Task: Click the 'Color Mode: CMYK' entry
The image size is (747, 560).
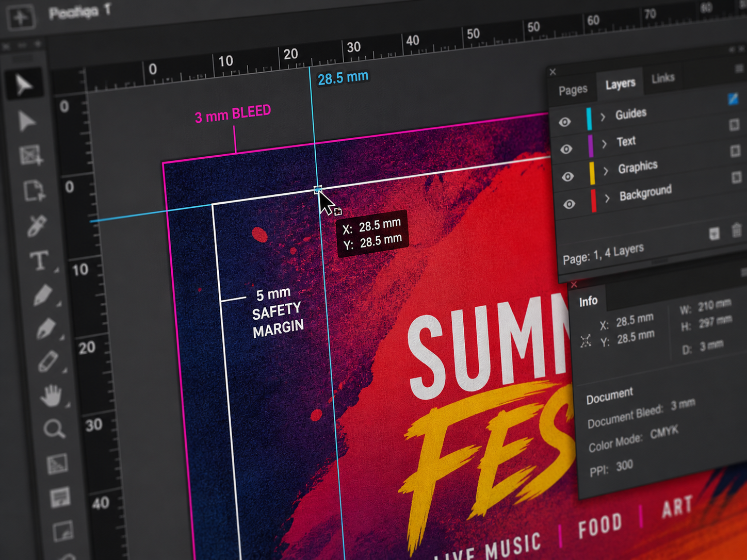Action: [x=634, y=438]
